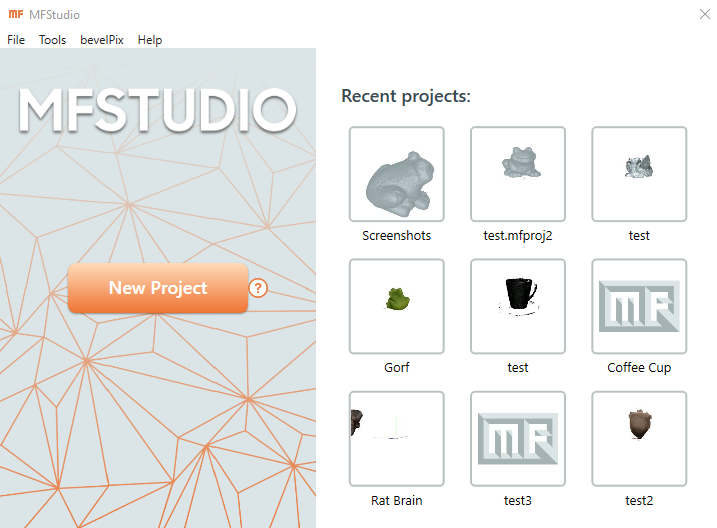Open the bevelPix menu
The width and height of the screenshot is (717, 528).
tap(102, 40)
